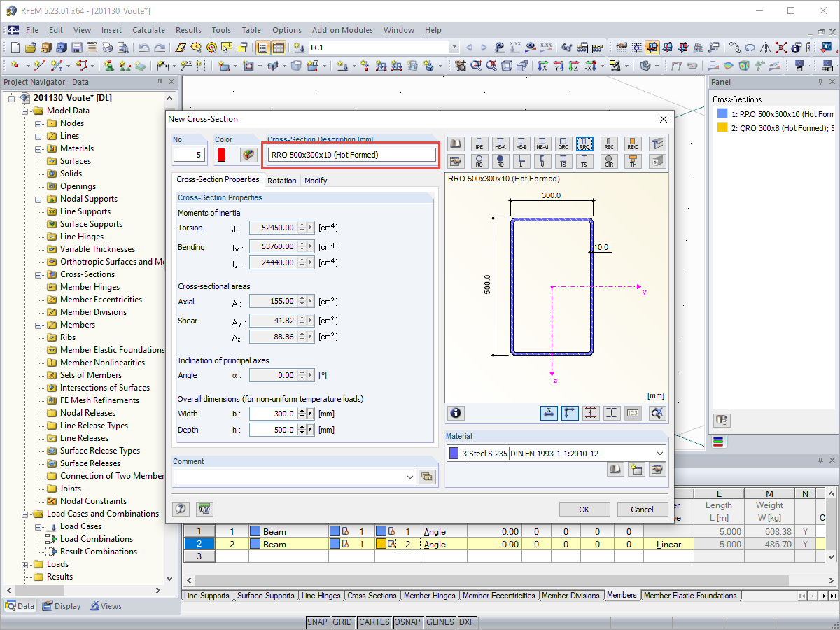
Task: Open the Results menu
Action: coord(188,30)
